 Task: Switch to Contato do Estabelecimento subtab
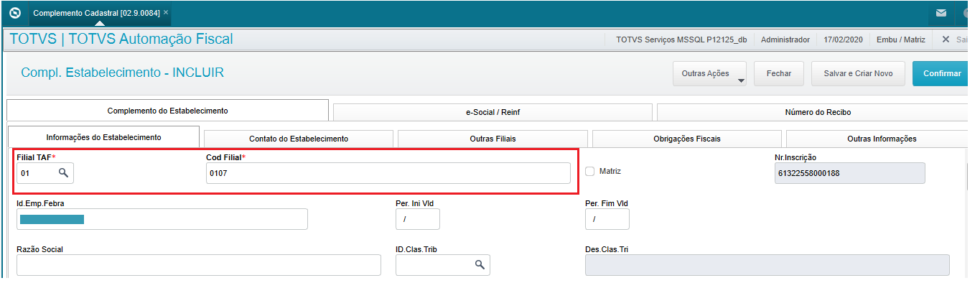299,139
